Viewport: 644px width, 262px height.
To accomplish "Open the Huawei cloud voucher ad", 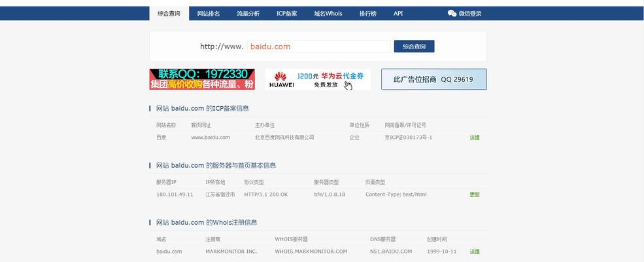I will pos(318,79).
